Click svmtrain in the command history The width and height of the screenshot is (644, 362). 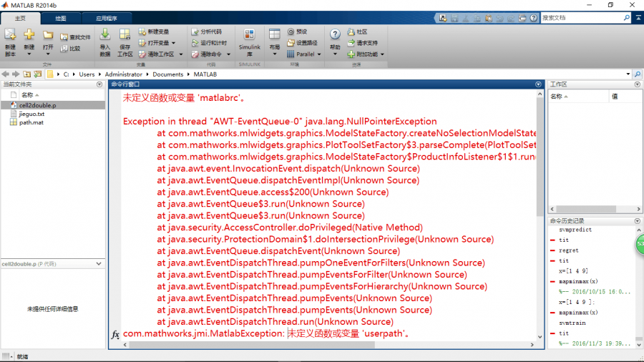(572, 323)
